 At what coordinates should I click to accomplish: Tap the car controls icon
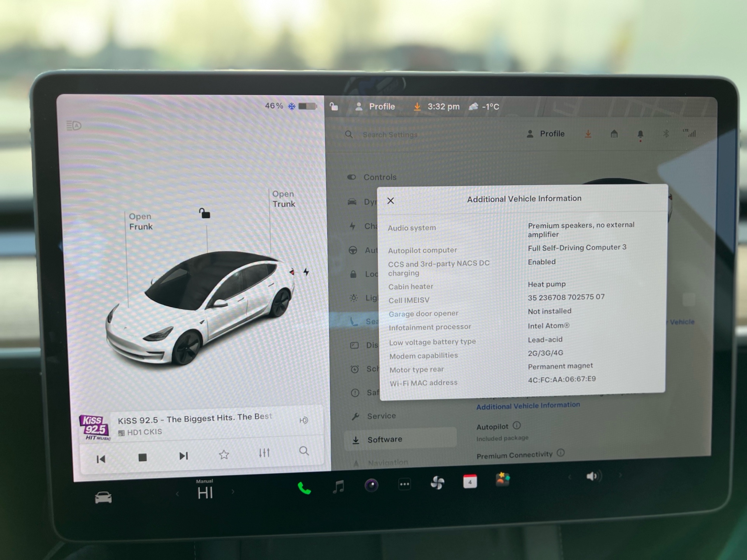103,497
